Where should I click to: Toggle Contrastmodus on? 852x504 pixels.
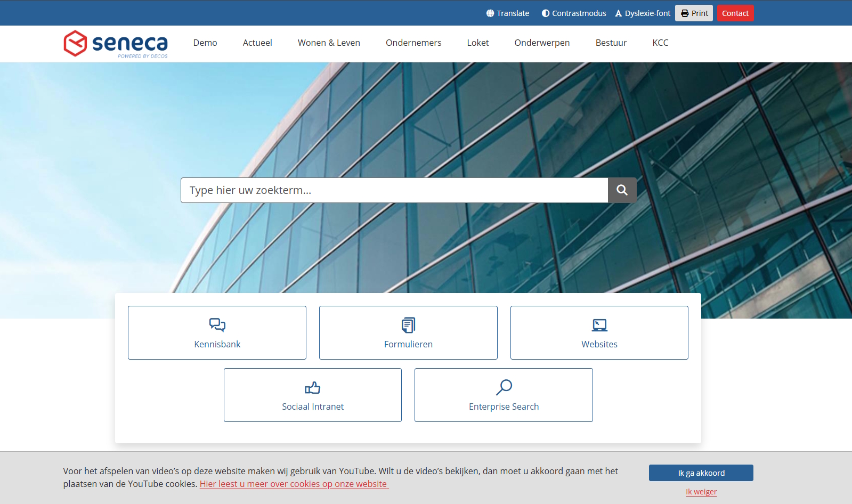[574, 13]
